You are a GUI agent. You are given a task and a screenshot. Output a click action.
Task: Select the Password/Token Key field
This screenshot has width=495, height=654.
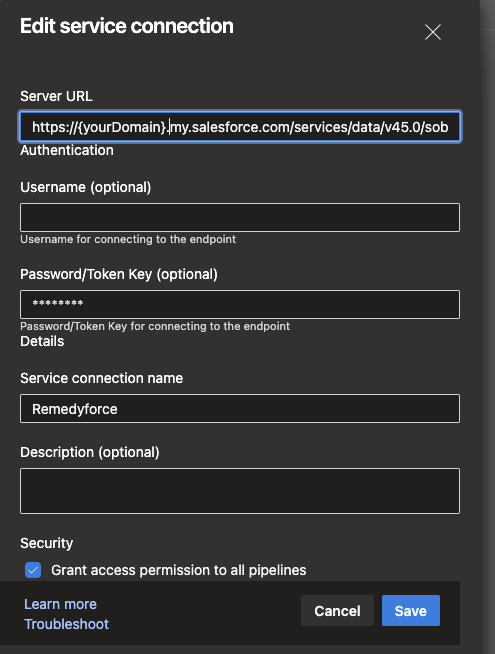[x=240, y=304]
